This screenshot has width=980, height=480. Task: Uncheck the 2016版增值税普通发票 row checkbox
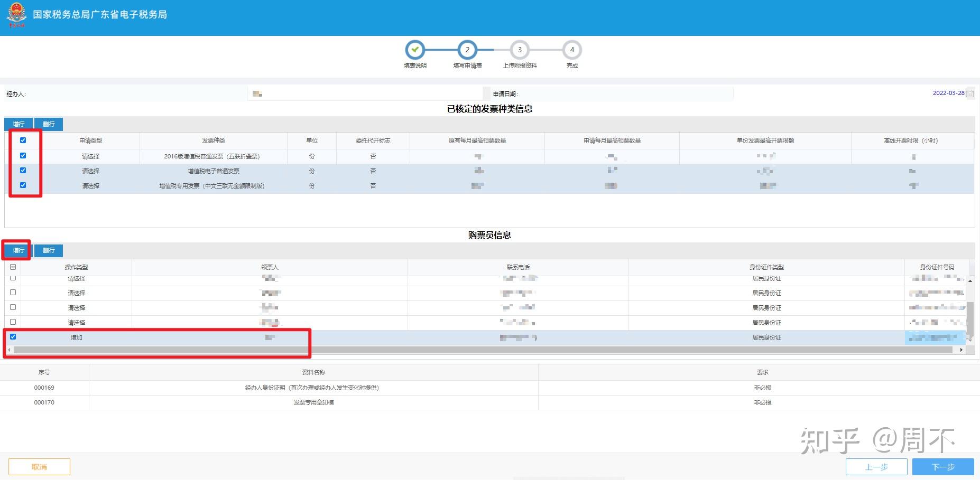[23, 155]
